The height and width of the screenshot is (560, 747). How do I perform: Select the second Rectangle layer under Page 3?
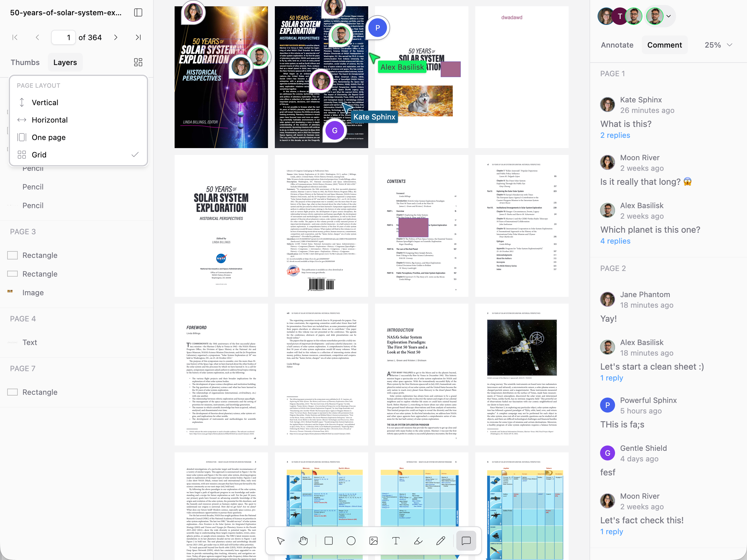(x=77, y=274)
